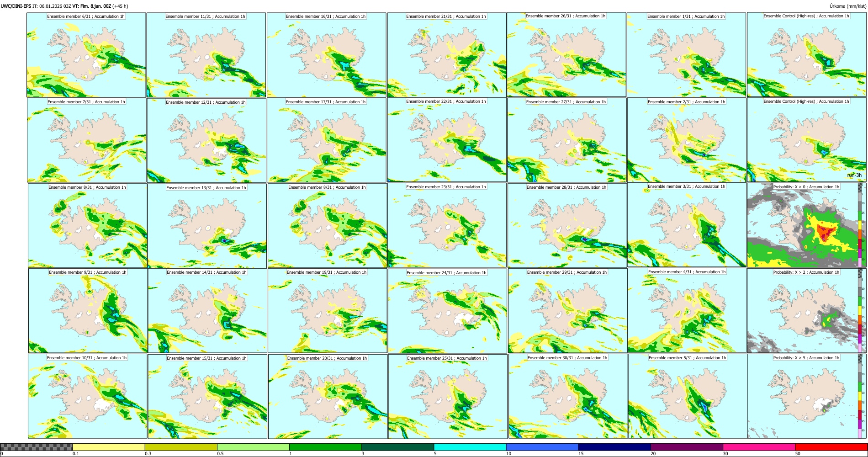Click the Ensemble member 10/31 panel
Viewport: 868px width, 457px height.
(87, 396)
